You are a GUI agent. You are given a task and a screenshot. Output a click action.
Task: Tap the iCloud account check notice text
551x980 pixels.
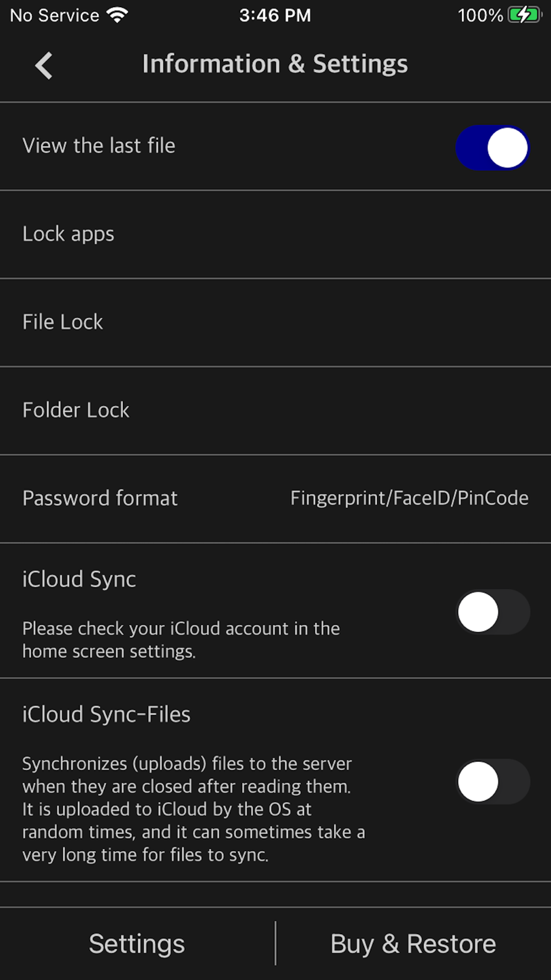click(x=181, y=640)
